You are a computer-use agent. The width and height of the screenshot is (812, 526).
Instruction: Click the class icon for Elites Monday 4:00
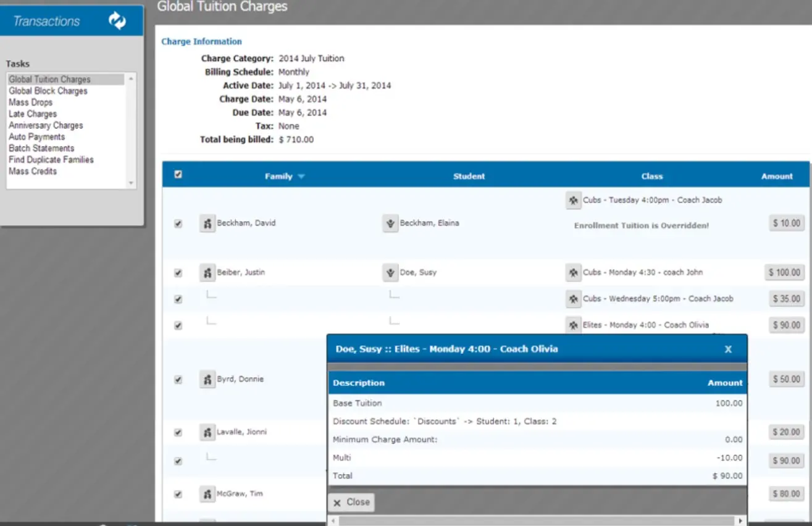(x=574, y=325)
